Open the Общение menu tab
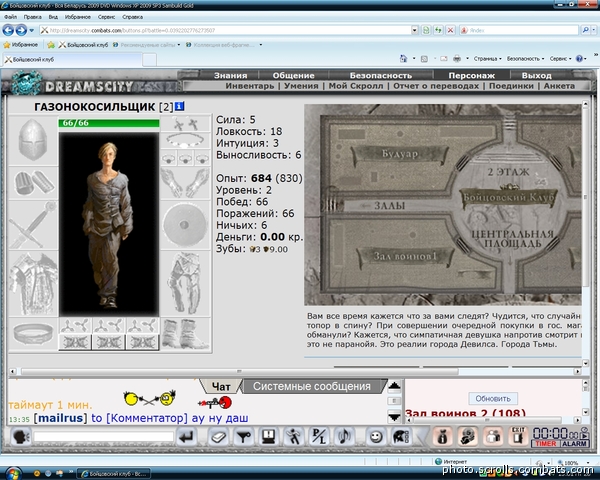This screenshot has height=480, width=600. [x=293, y=75]
